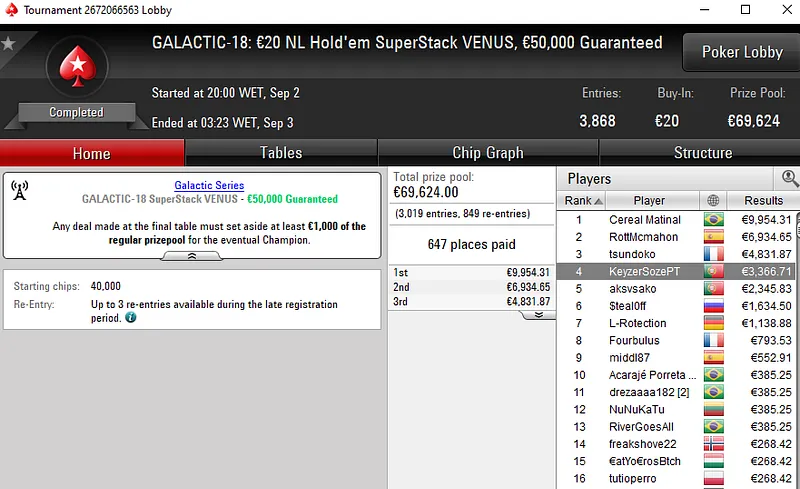Click the Norway flag beside freakshove22

[713, 443]
